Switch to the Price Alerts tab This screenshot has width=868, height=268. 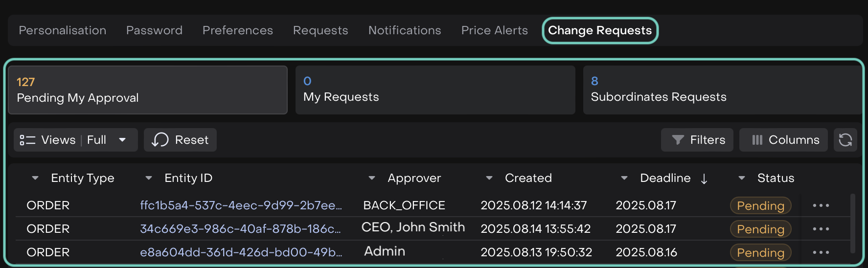494,30
